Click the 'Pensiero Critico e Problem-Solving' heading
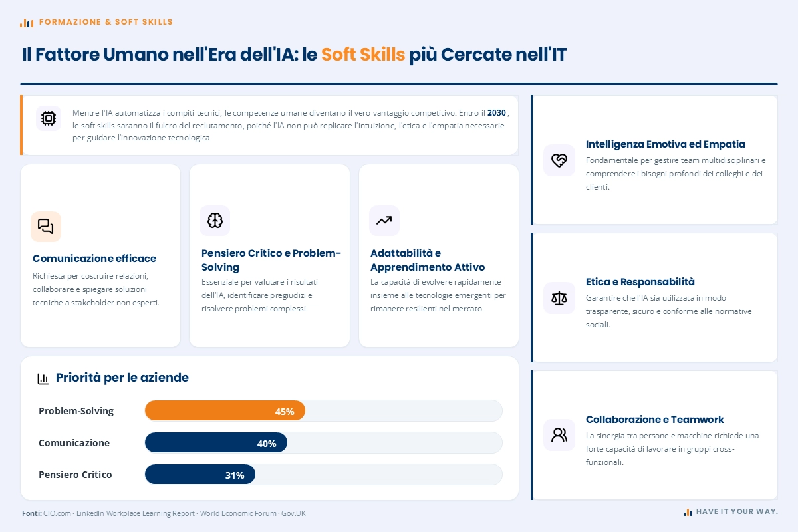Screen dimensions: 798x532 [x=271, y=260]
